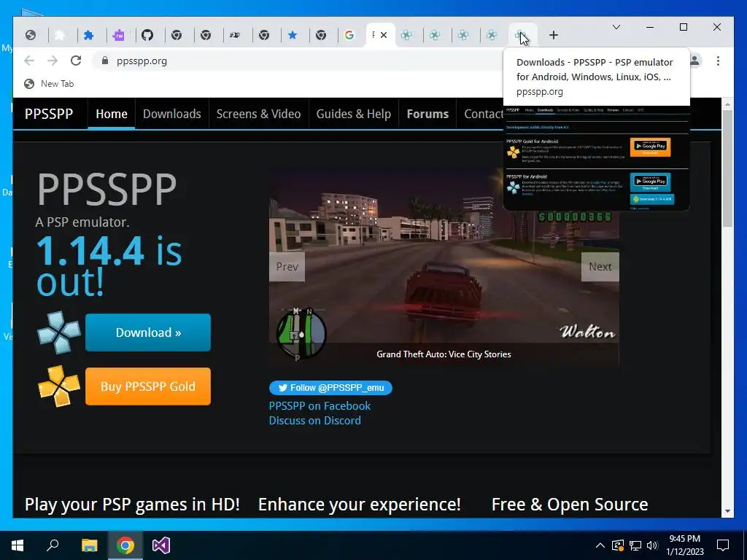Click the 'Enhance your experience!' heading
The width and height of the screenshot is (747, 560).
(x=359, y=505)
